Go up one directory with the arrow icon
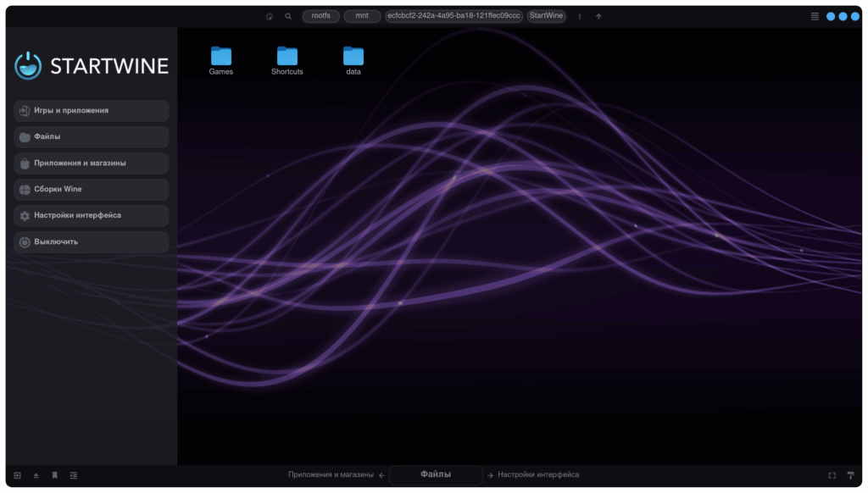This screenshot has height=493, width=868. (598, 17)
